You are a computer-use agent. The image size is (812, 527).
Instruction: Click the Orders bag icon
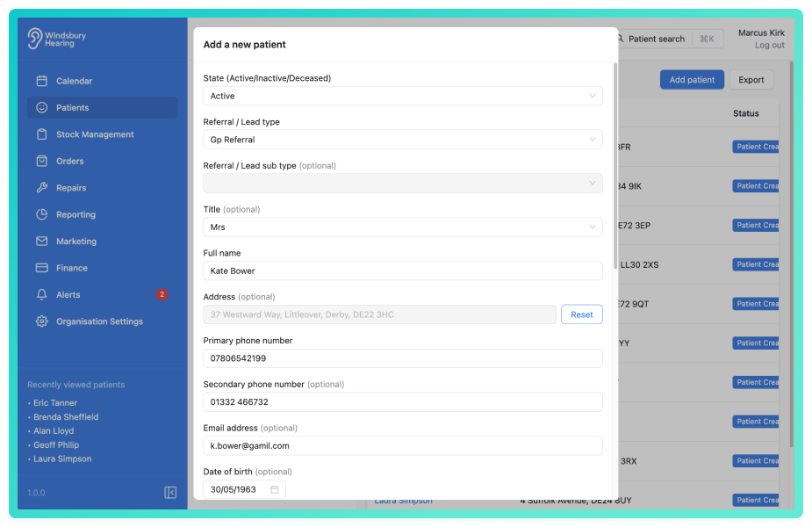pyautogui.click(x=42, y=161)
